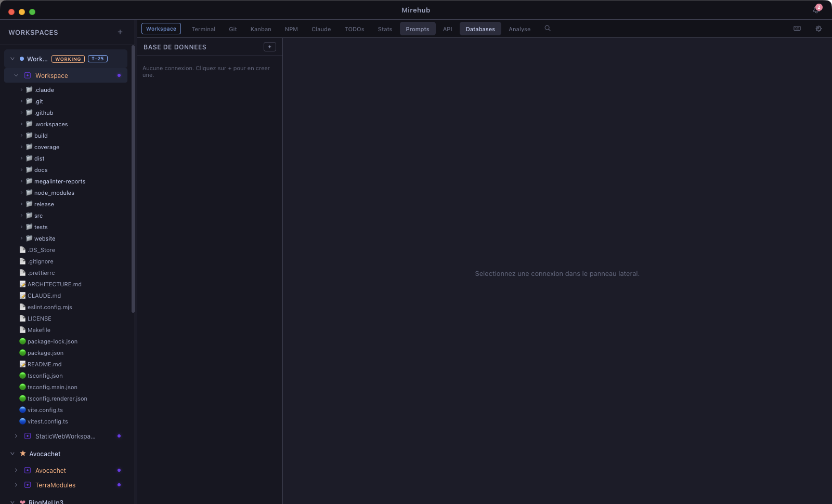Collapse the Workspace tree
The width and height of the screenshot is (832, 504).
click(x=16, y=75)
